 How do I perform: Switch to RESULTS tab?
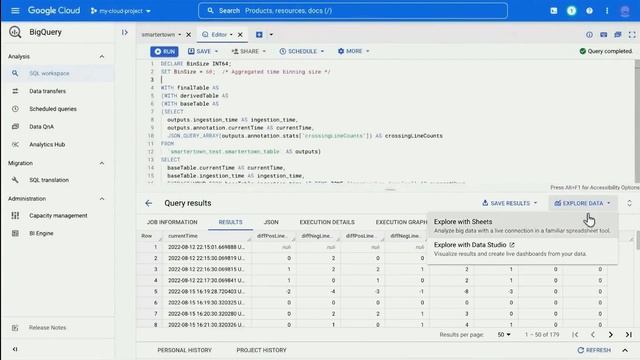pos(231,222)
